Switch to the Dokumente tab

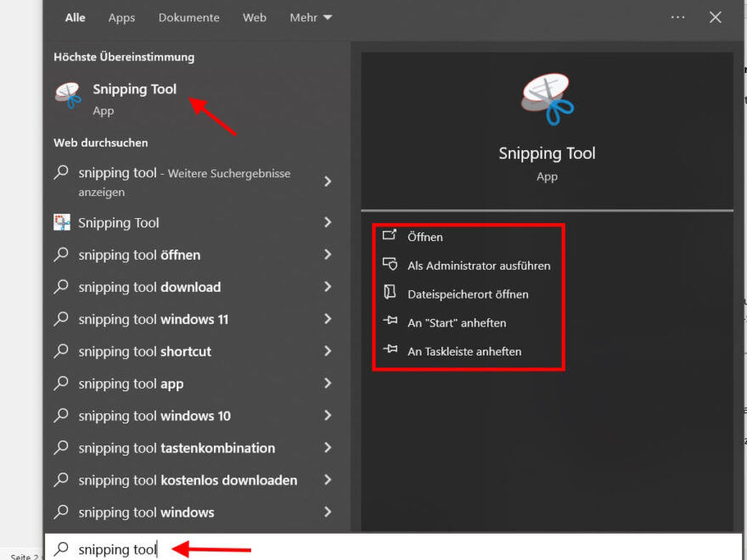click(189, 18)
